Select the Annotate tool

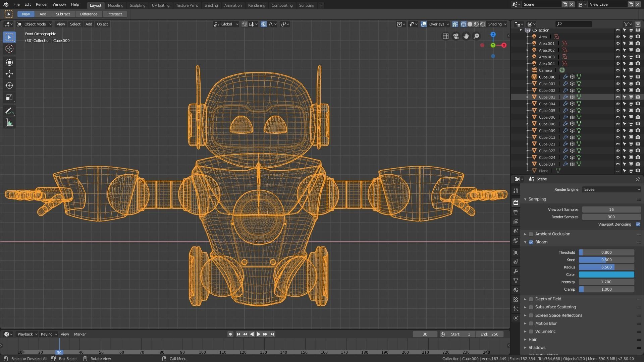tap(9, 111)
